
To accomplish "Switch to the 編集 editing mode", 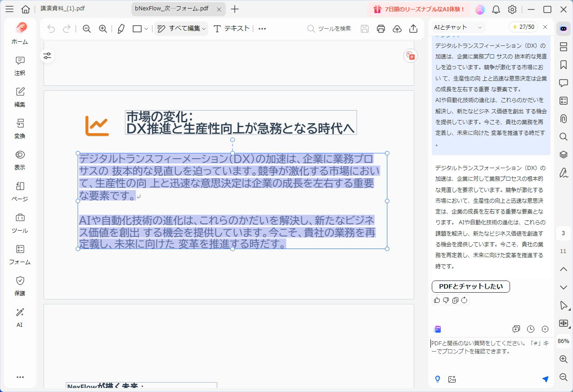I will [x=19, y=97].
